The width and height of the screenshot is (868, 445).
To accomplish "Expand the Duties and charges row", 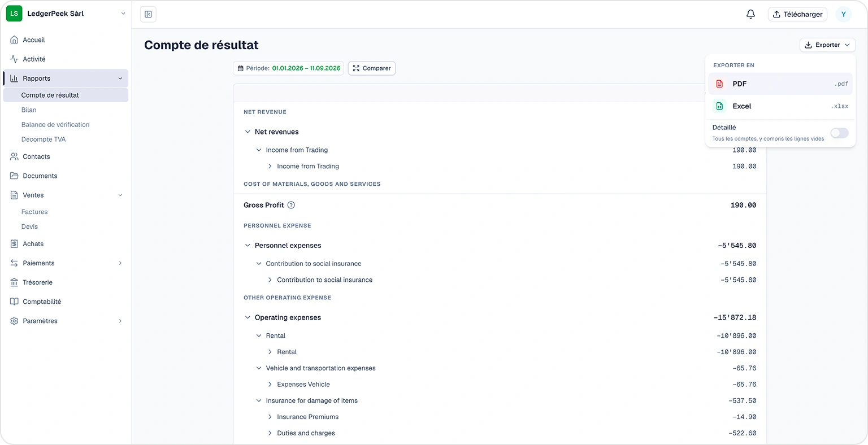I will click(270, 433).
